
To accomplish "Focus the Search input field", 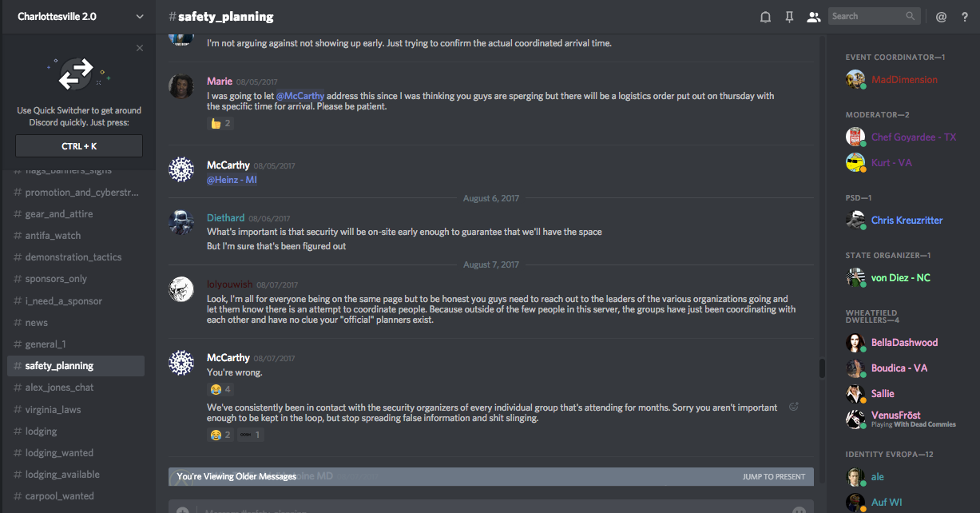I will (x=866, y=16).
